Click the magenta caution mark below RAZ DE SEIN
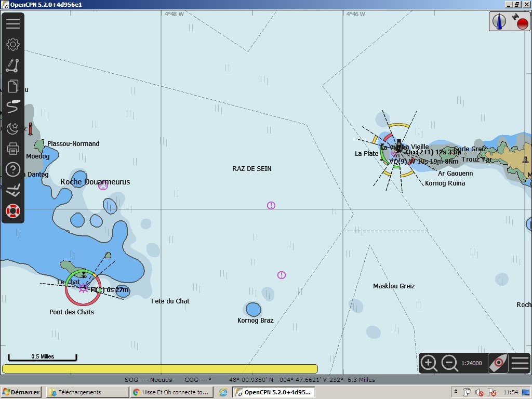This screenshot has height=399, width=532. (271, 205)
